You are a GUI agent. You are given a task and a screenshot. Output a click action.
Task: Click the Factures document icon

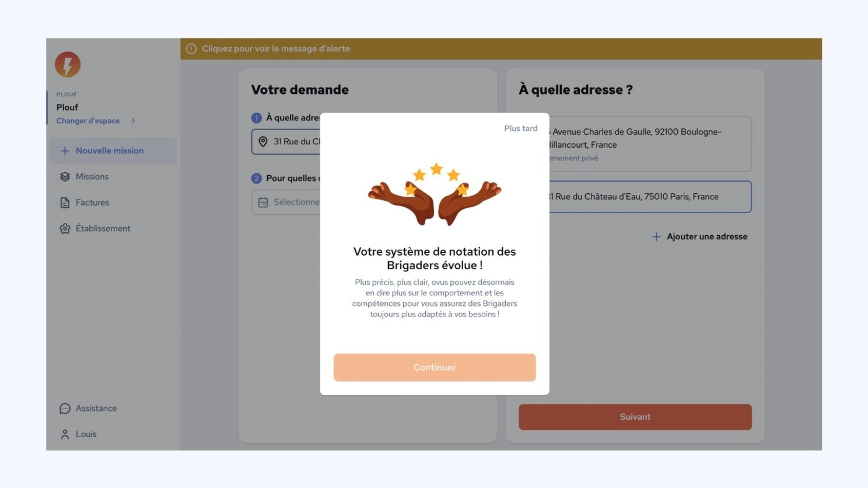pos(65,203)
